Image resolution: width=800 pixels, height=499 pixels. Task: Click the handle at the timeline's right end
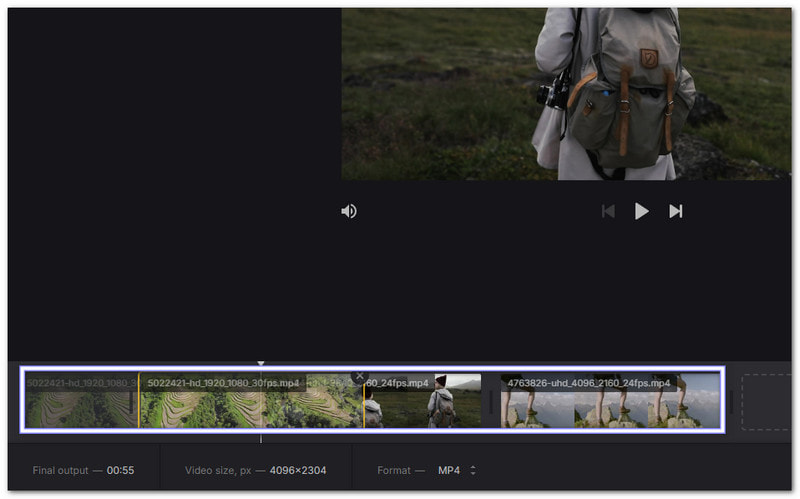pyautogui.click(x=730, y=402)
